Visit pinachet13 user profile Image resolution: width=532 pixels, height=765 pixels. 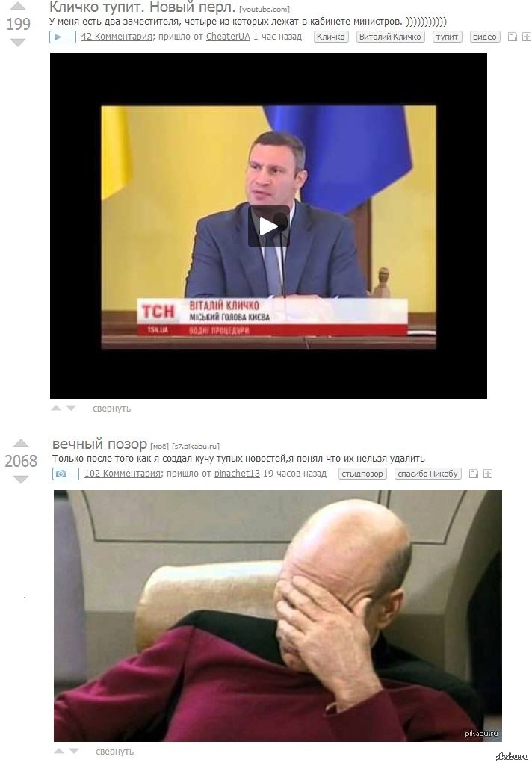(x=237, y=473)
